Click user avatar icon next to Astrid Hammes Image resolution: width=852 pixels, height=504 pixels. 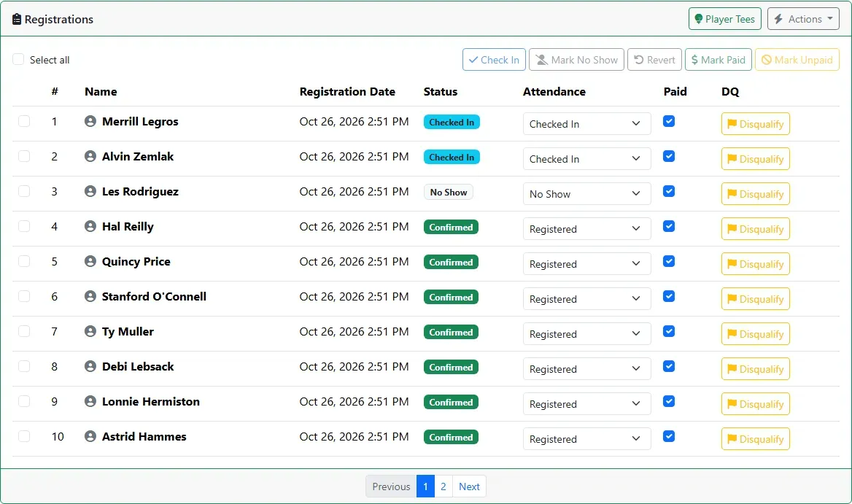(x=90, y=437)
